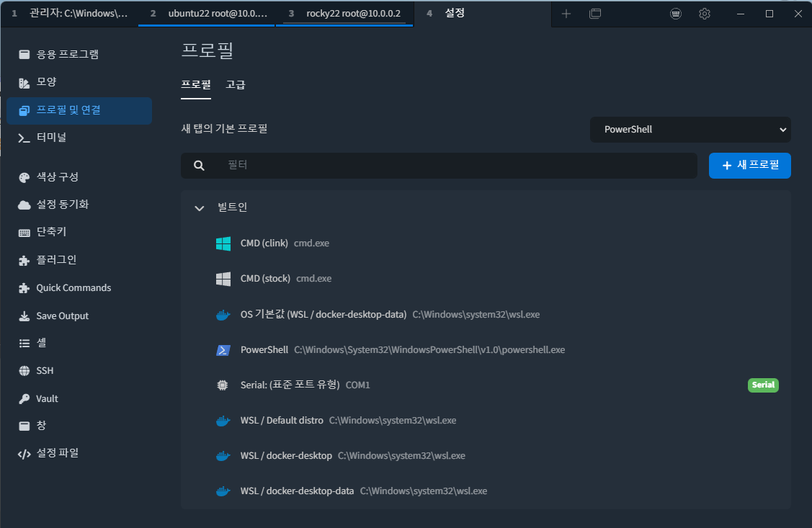Select the 설정 settings tab
Screen dimensions: 812x528
(x=482, y=14)
